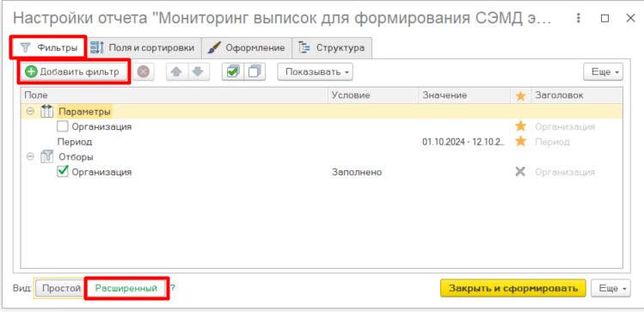Screen dimensions: 644x312
Task: Switch view to Простой
Action: pos(62,289)
